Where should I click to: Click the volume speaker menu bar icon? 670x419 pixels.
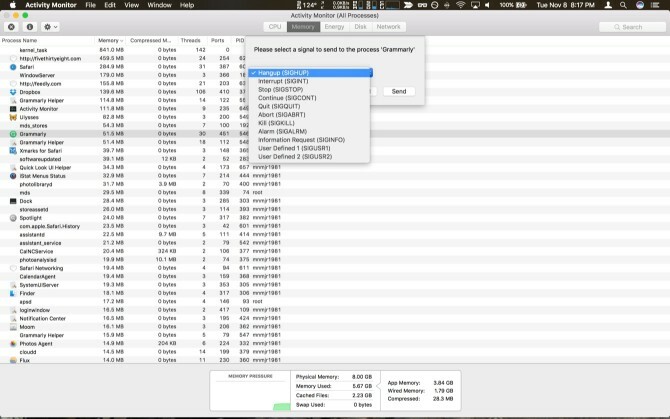pos(488,5)
